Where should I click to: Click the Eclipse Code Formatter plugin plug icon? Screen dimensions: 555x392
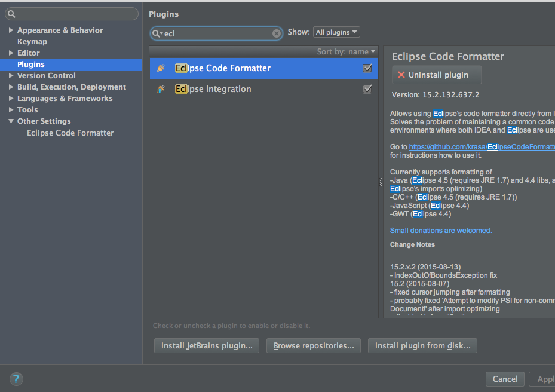click(x=160, y=68)
